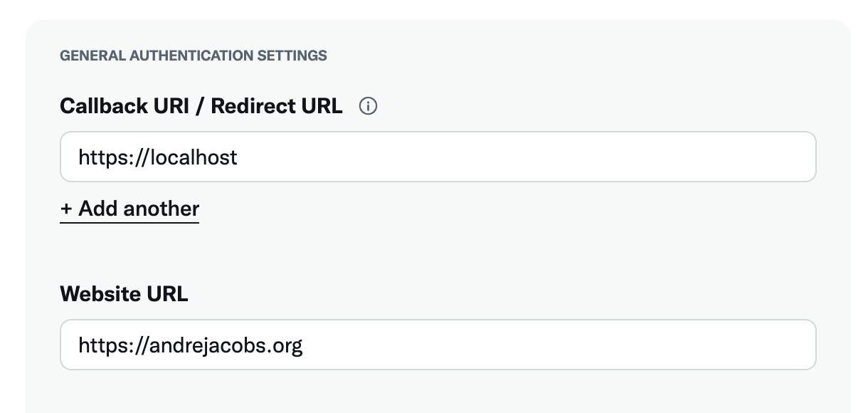Click the '+ Add another' link

(129, 209)
